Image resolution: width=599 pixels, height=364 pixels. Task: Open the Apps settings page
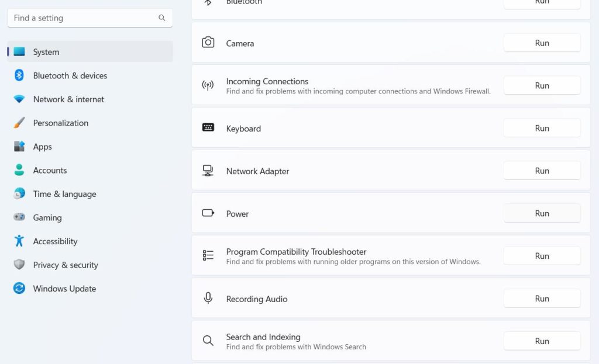coord(90,146)
